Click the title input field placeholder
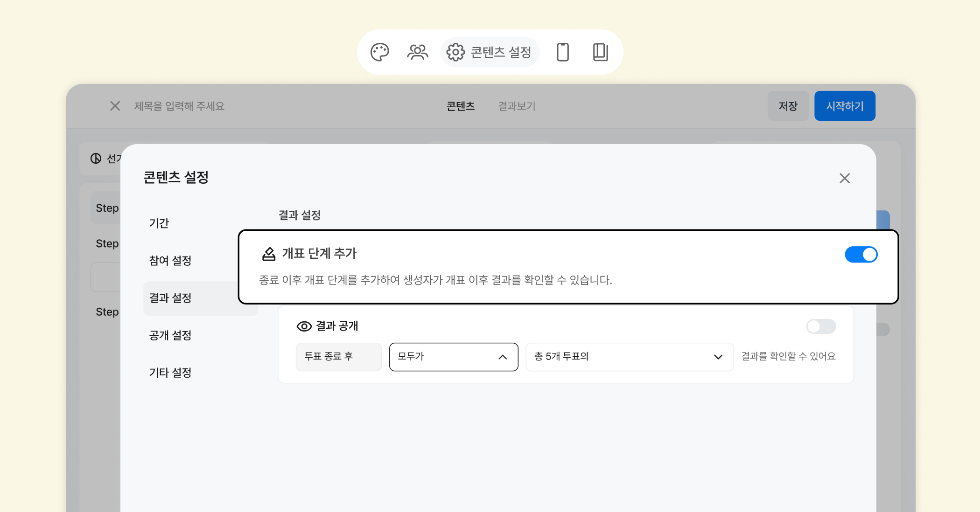Image resolution: width=980 pixels, height=512 pixels. tap(179, 106)
